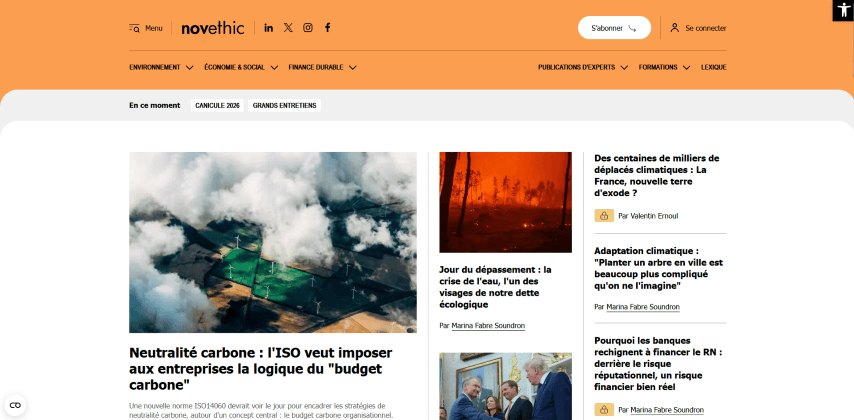The width and height of the screenshot is (854, 420).
Task: Select the Canicule 2026 topic tag
Action: point(217,106)
